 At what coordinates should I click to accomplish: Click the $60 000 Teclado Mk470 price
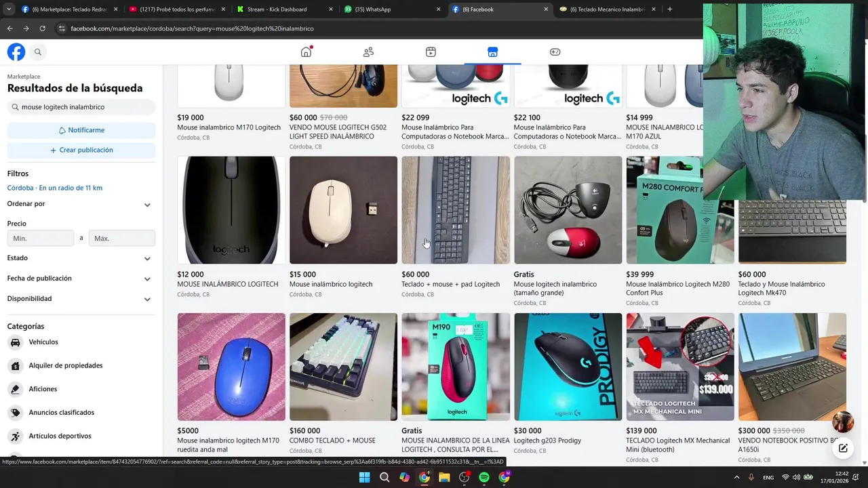752,274
